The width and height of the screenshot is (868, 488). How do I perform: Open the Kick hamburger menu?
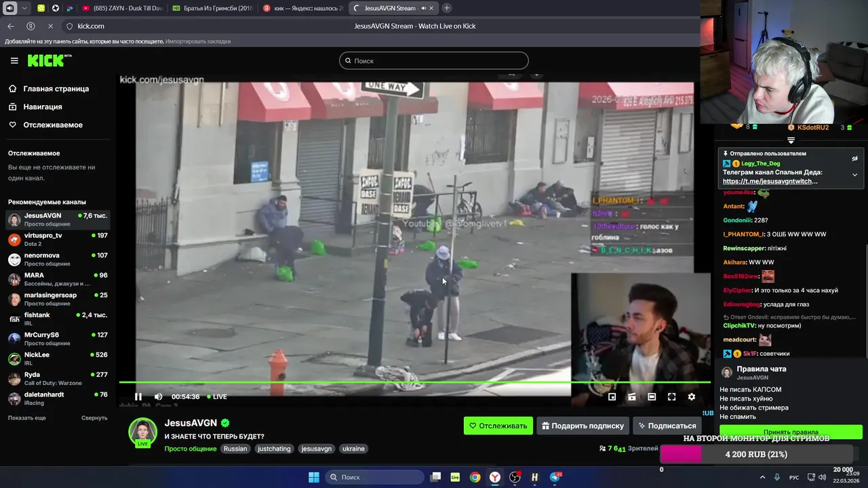click(x=14, y=60)
